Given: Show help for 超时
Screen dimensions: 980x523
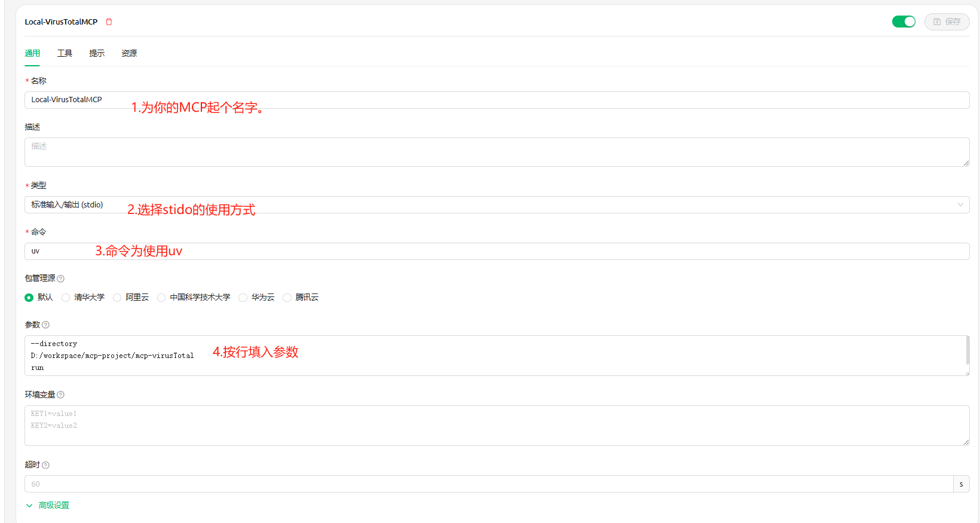Looking at the screenshot, I should pyautogui.click(x=45, y=465).
